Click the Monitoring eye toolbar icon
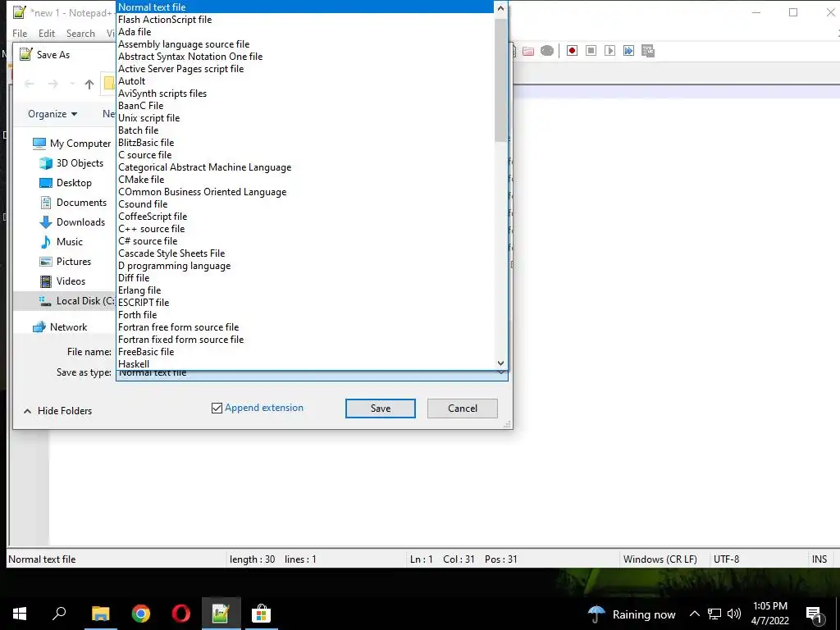Screen dimensions: 840x630 click(x=547, y=51)
